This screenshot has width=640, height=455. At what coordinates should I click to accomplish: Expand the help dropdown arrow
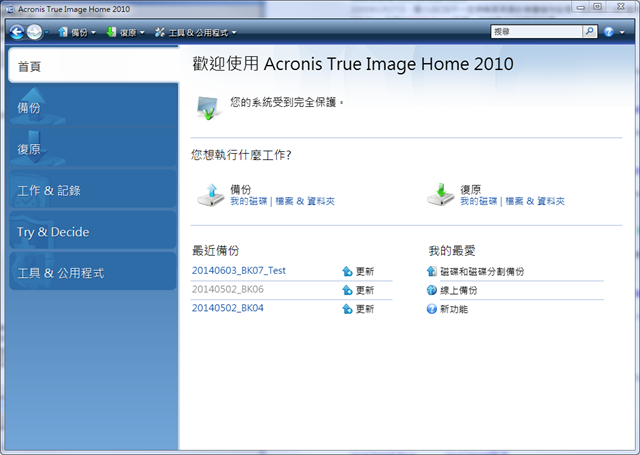tap(622, 32)
